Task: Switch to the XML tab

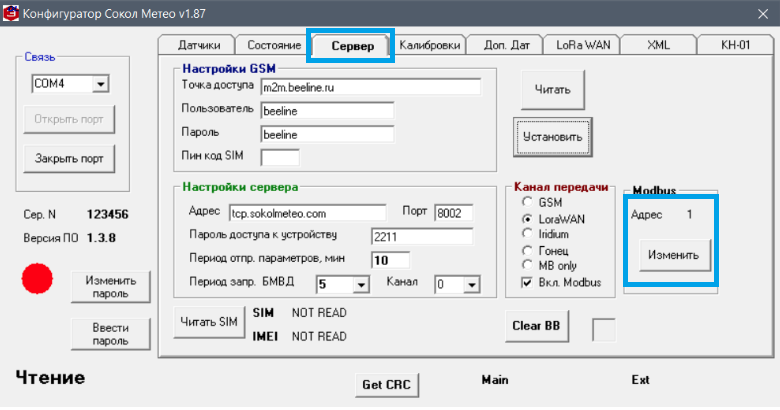Action: click(659, 45)
